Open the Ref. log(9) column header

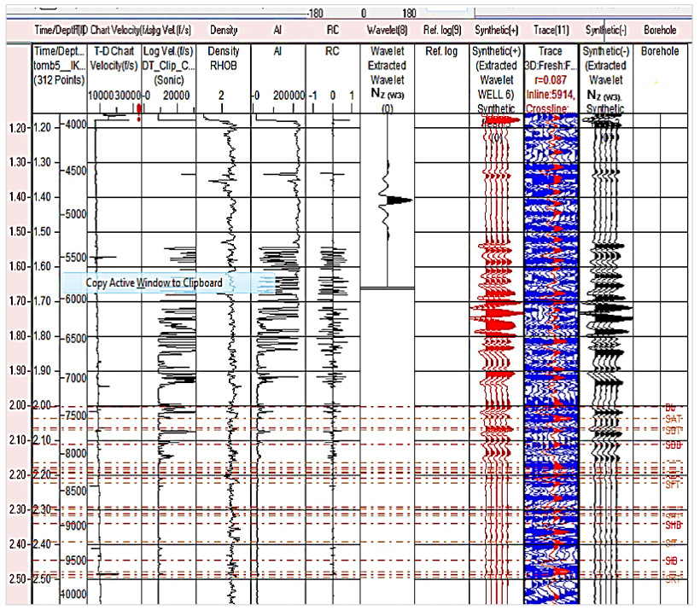pyautogui.click(x=442, y=30)
